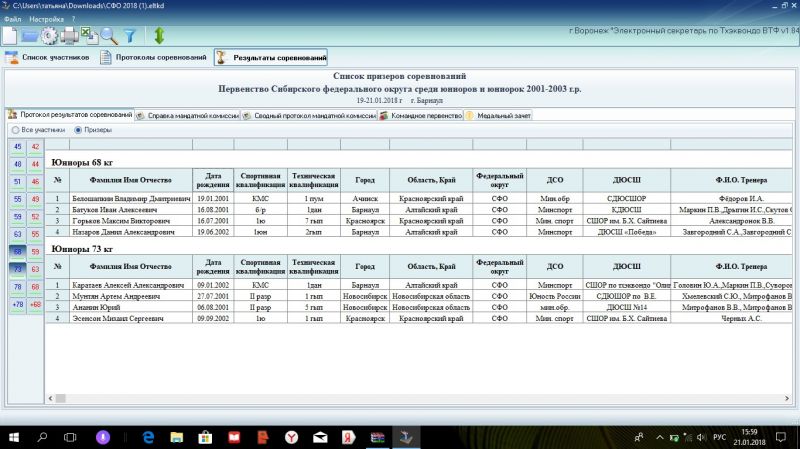Toggle blue weight category 78

click(x=17, y=287)
